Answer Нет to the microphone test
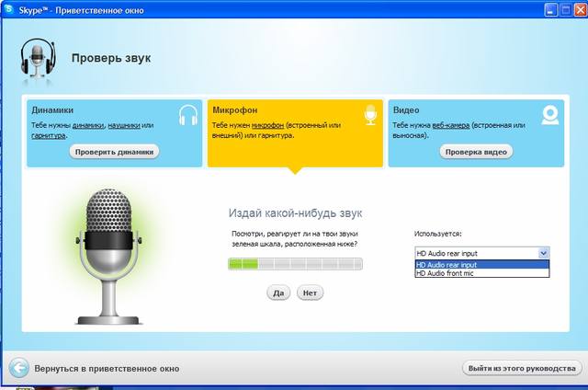The image size is (588, 390). [x=310, y=292]
